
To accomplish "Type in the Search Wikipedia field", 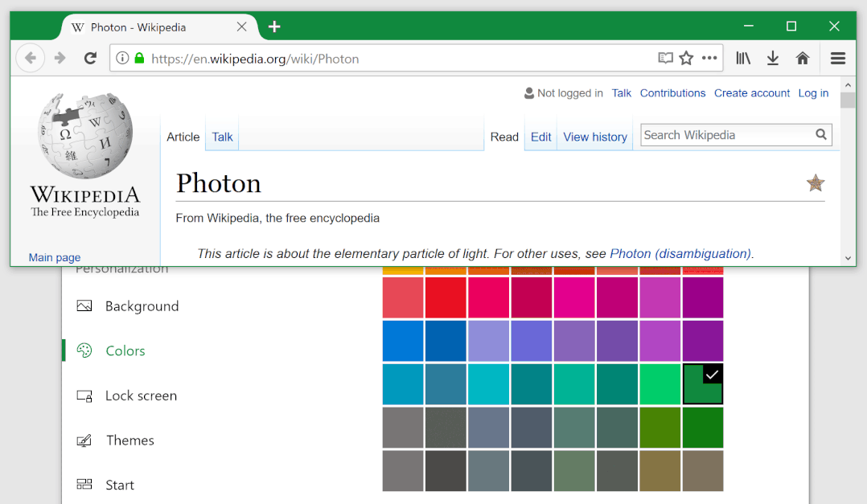I will pos(726,135).
